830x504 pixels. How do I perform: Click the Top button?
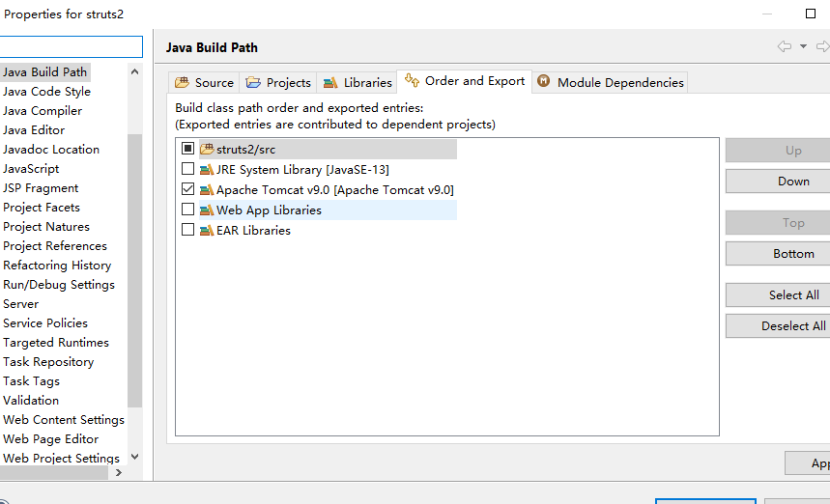pyautogui.click(x=778, y=223)
